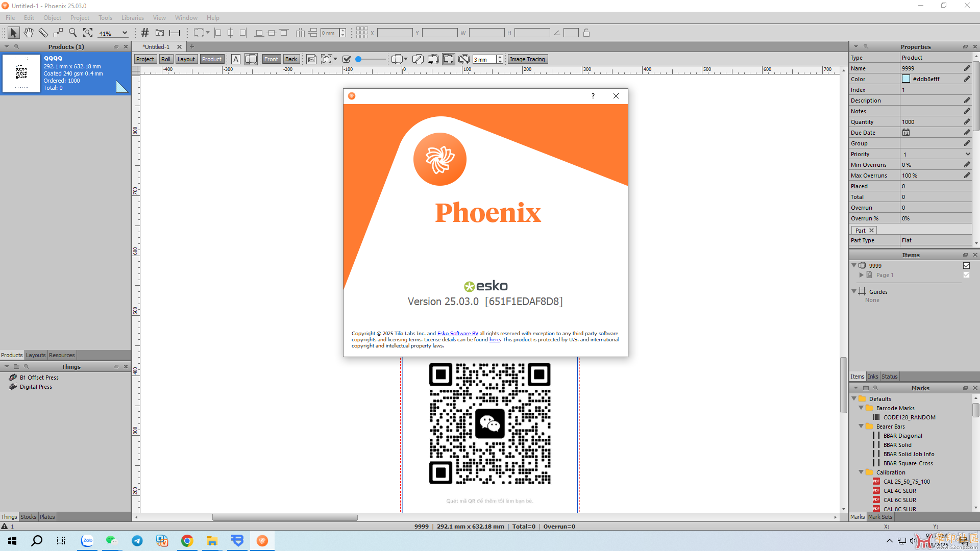Adjust the view toolbar blue slider

(358, 59)
